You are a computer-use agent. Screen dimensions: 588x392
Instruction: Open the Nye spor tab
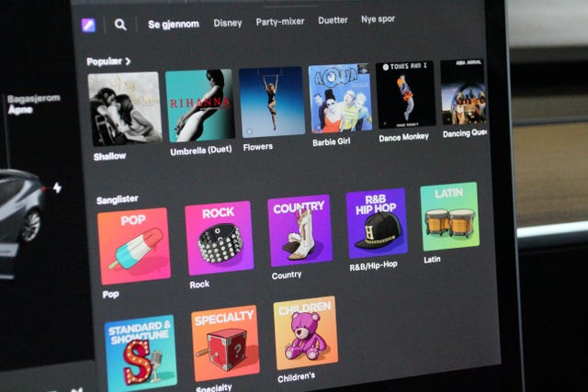(378, 19)
